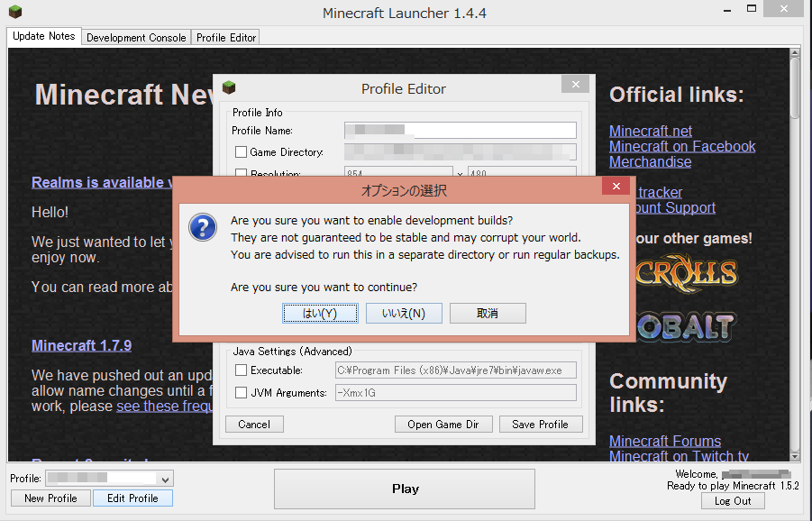
Task: Click Cancel in Profile Editor
Action: click(x=254, y=425)
